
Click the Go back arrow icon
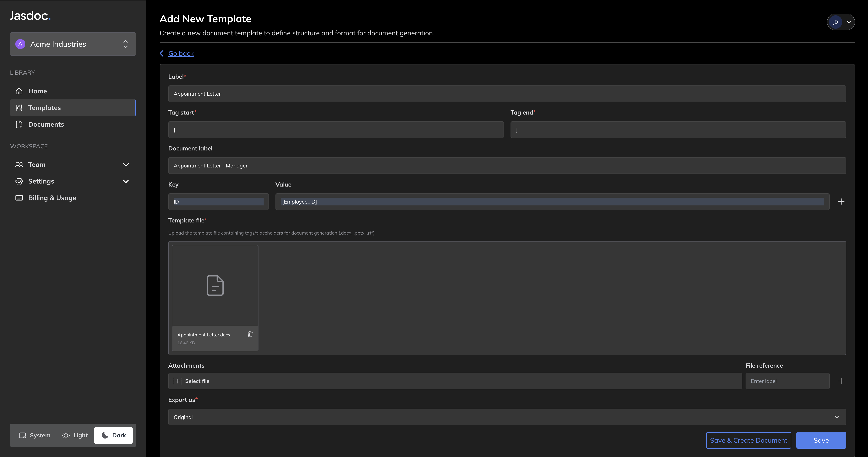162,54
